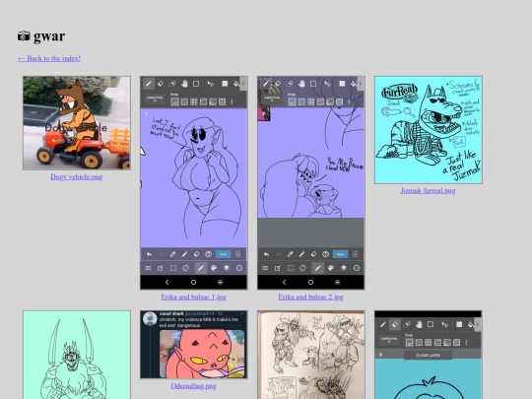View the teal drawing-app screenshot with Clear Layer
The height and width of the screenshot is (399, 532).
tap(429, 355)
